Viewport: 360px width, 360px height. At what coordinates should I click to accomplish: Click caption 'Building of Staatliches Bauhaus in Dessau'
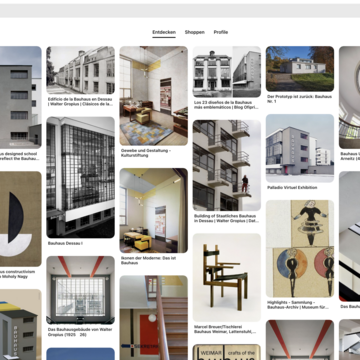225,218
